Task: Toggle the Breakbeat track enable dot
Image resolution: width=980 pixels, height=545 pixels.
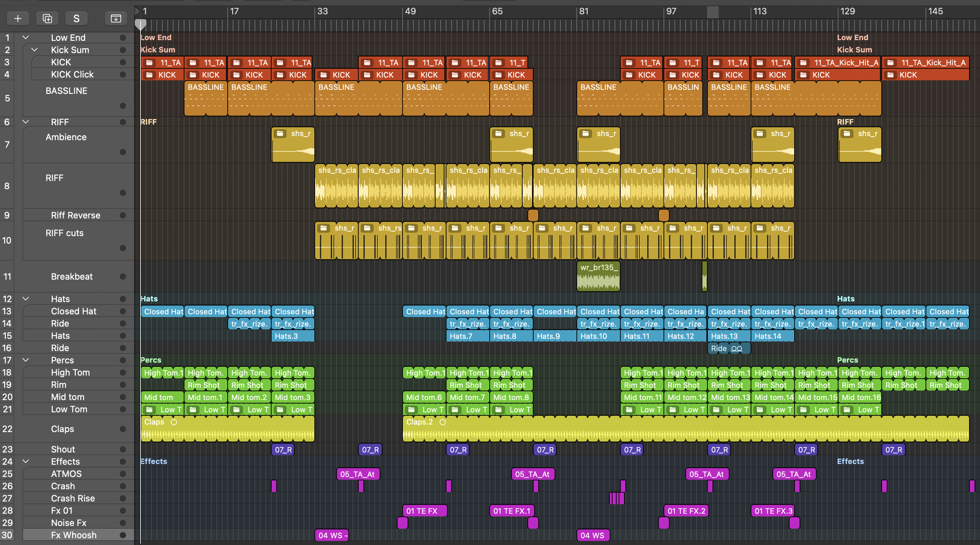Action: (x=122, y=277)
